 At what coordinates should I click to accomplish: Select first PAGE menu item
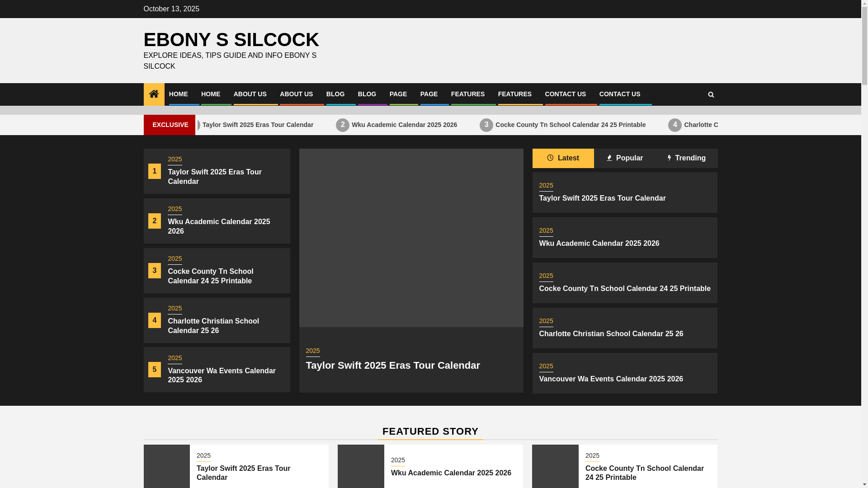point(398,94)
